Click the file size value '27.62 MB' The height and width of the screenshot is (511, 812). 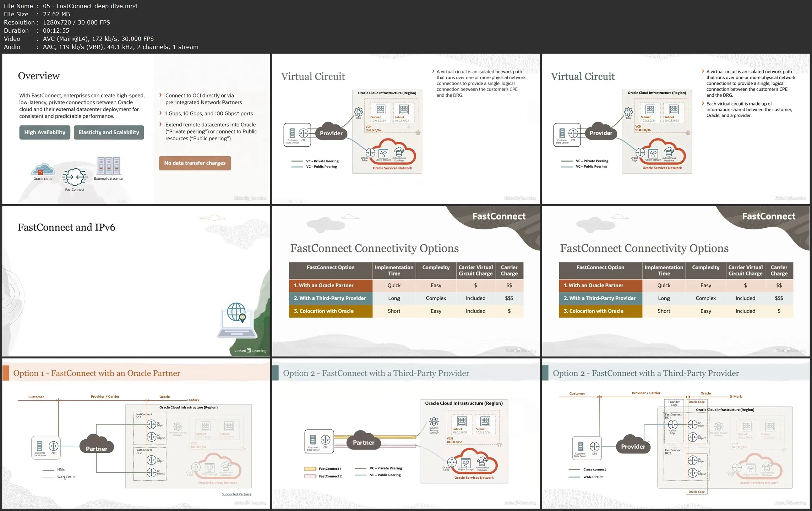56,14
